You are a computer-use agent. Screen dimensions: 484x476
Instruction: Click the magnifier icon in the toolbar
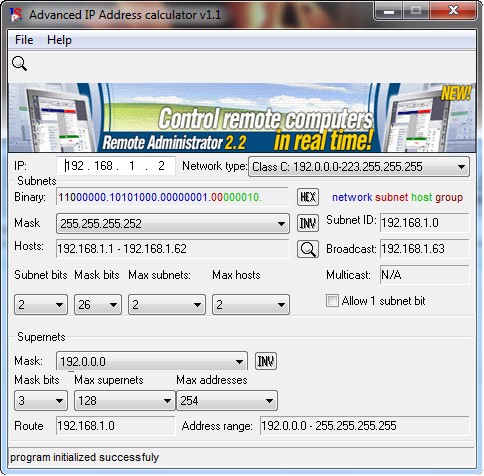pyautogui.click(x=19, y=63)
